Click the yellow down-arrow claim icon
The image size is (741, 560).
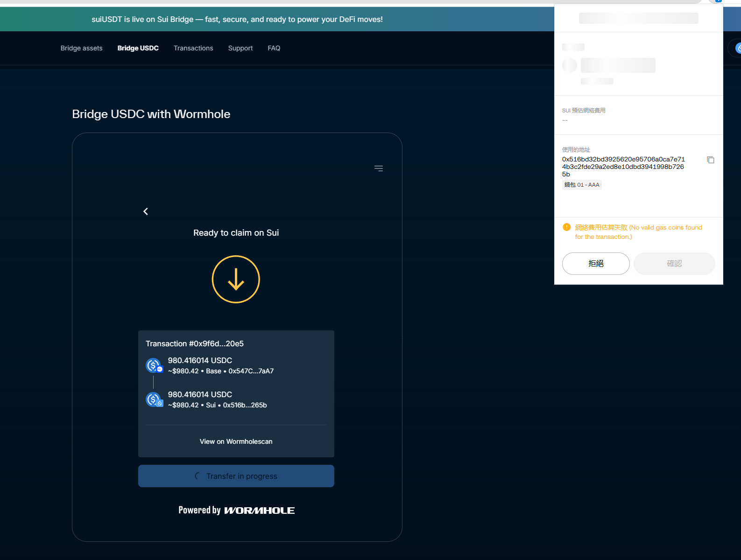click(x=236, y=279)
